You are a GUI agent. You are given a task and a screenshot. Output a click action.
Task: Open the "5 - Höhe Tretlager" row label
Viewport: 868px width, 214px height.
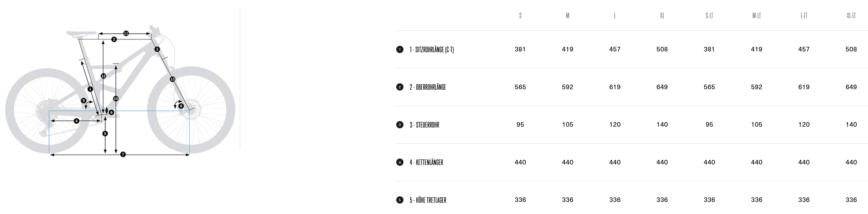point(428,200)
